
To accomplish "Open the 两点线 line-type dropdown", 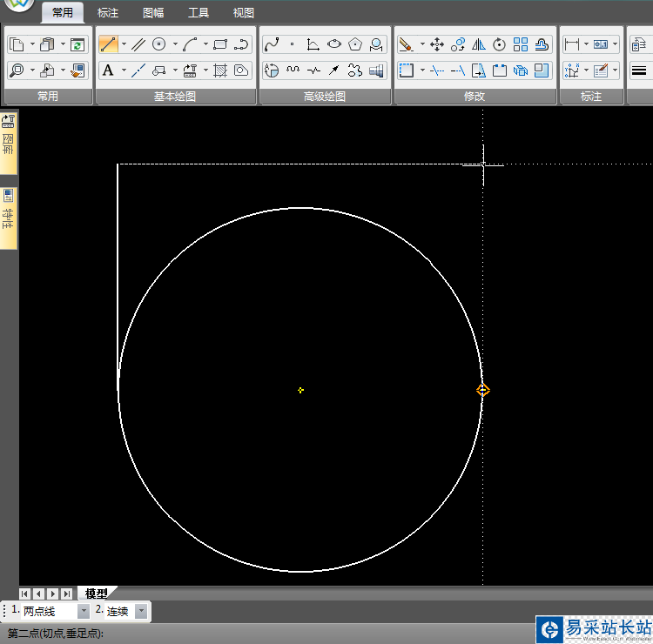I will click(84, 612).
